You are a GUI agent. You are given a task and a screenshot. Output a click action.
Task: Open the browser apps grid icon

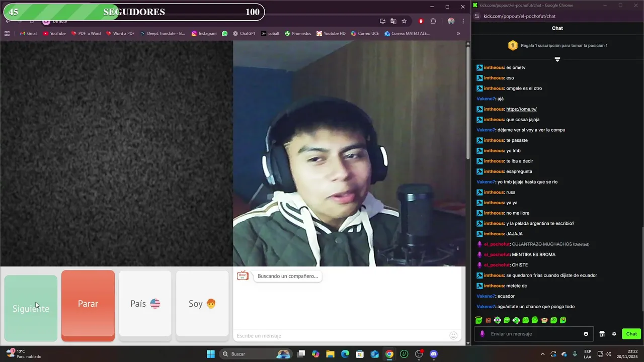(x=7, y=34)
